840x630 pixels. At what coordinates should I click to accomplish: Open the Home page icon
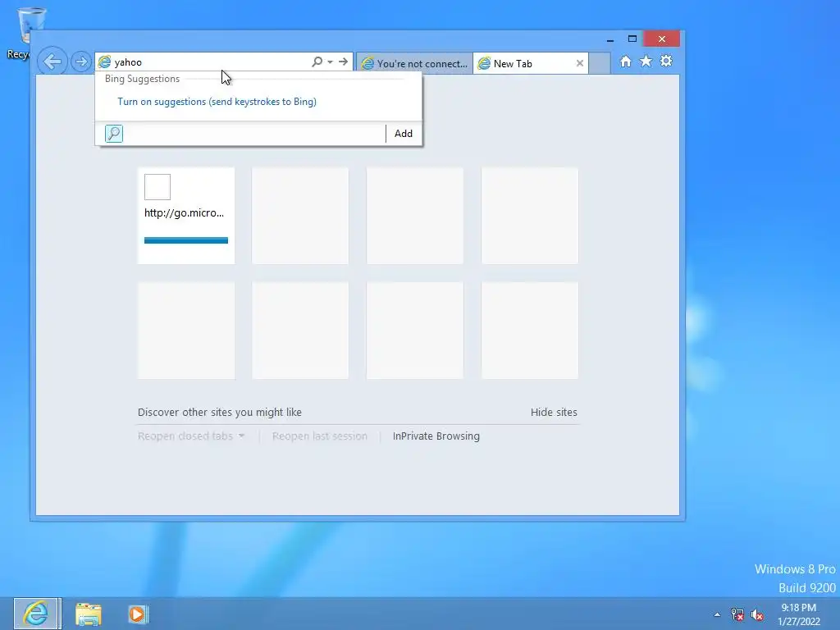click(x=626, y=62)
